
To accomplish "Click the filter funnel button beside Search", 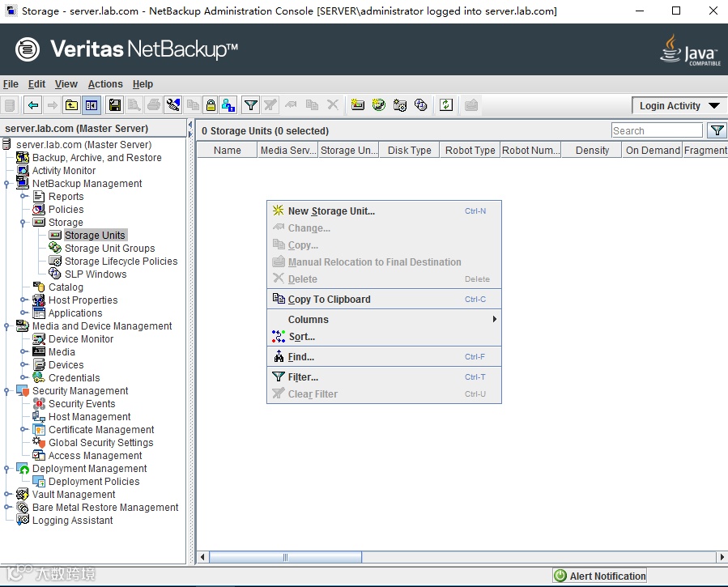I will coord(717,130).
